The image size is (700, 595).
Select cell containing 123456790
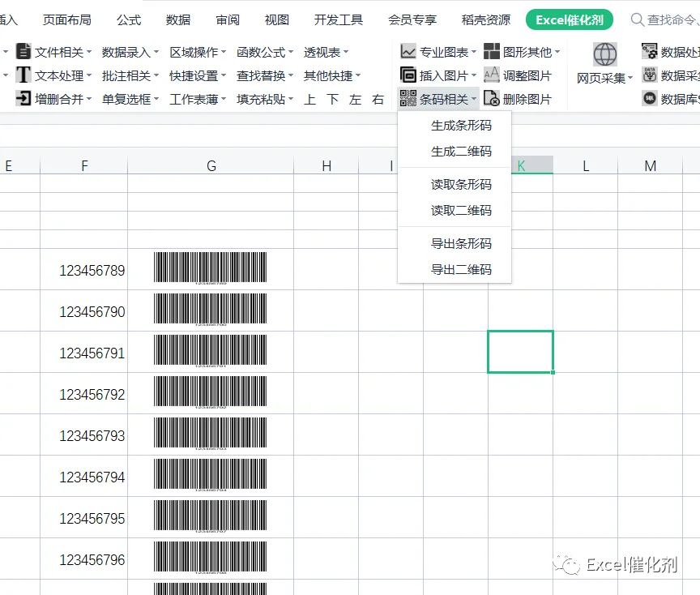coord(84,311)
